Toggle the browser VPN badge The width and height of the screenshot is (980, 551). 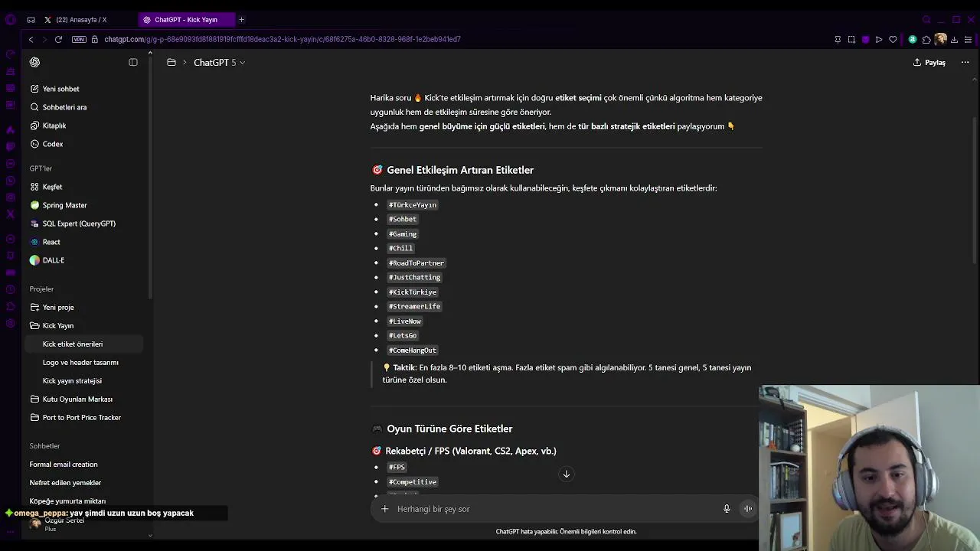coord(79,39)
